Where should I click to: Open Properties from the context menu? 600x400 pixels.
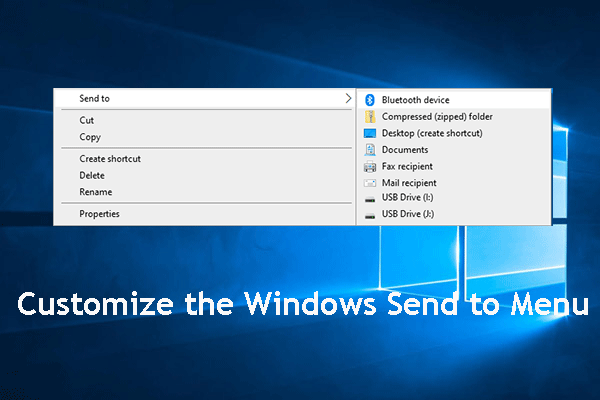pyautogui.click(x=205, y=214)
